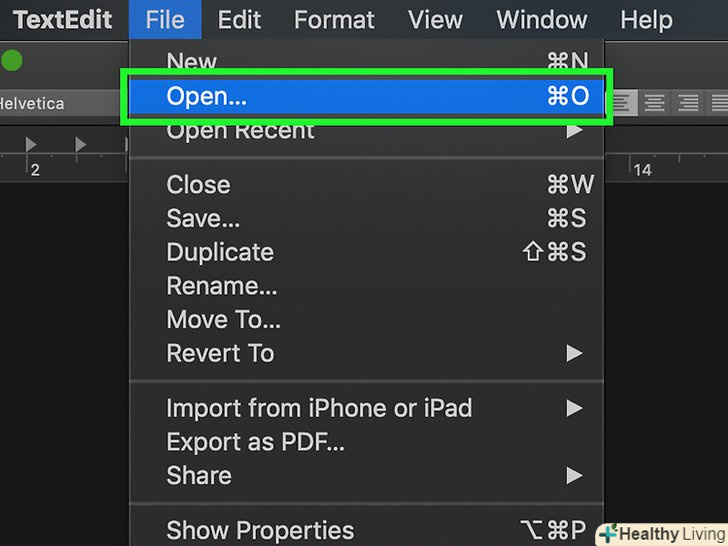728x546 pixels.
Task: Select the align-left text icon
Action: pos(622,102)
